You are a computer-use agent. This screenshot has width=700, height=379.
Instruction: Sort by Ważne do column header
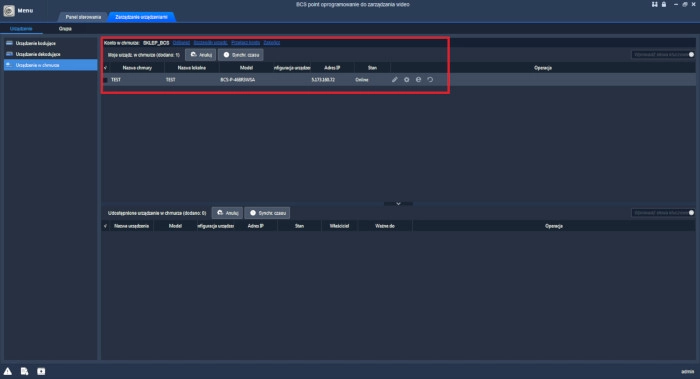385,226
